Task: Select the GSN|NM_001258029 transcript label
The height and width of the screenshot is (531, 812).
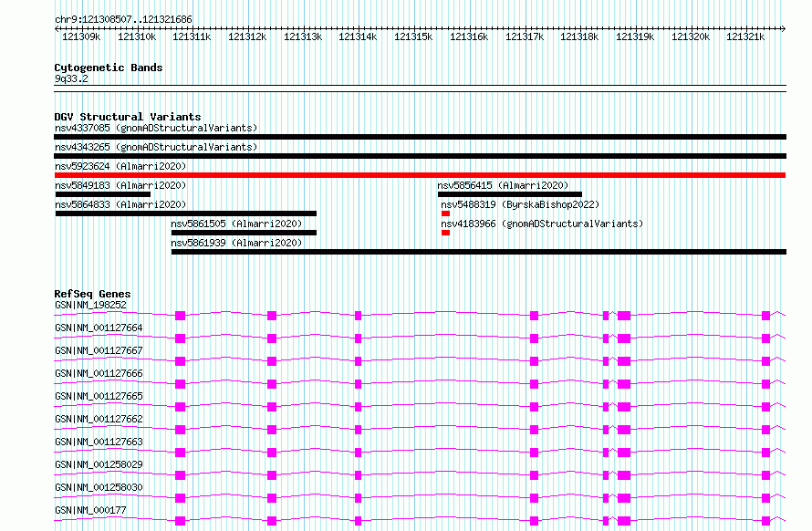Action: coord(99,464)
